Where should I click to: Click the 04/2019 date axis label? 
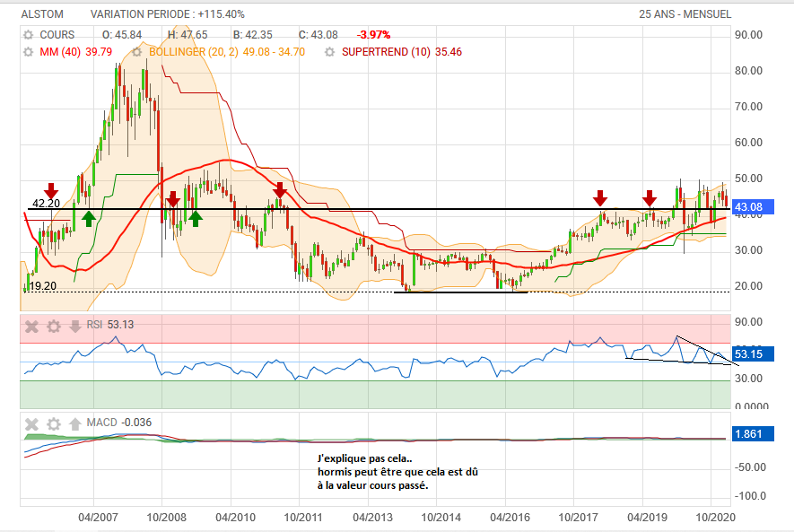[x=648, y=518]
